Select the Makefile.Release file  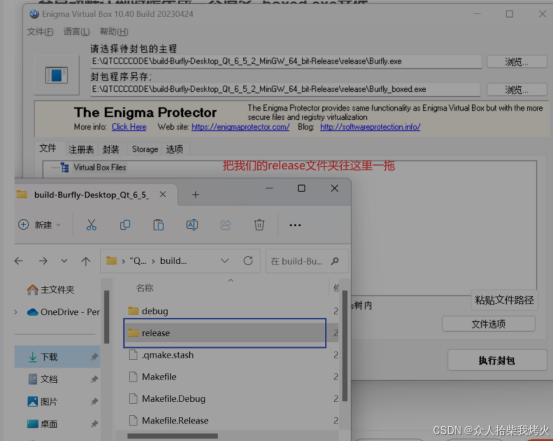[175, 420]
